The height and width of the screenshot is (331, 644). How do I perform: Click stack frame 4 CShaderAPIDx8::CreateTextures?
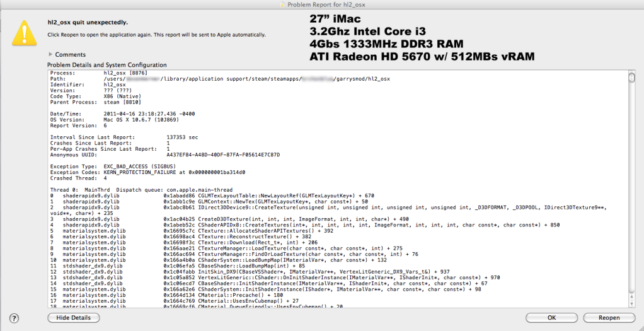click(305, 225)
